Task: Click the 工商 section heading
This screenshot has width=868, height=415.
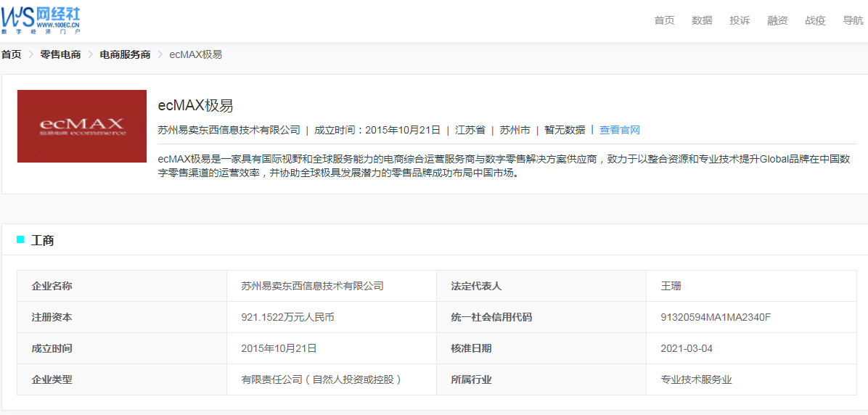Action: (x=42, y=240)
